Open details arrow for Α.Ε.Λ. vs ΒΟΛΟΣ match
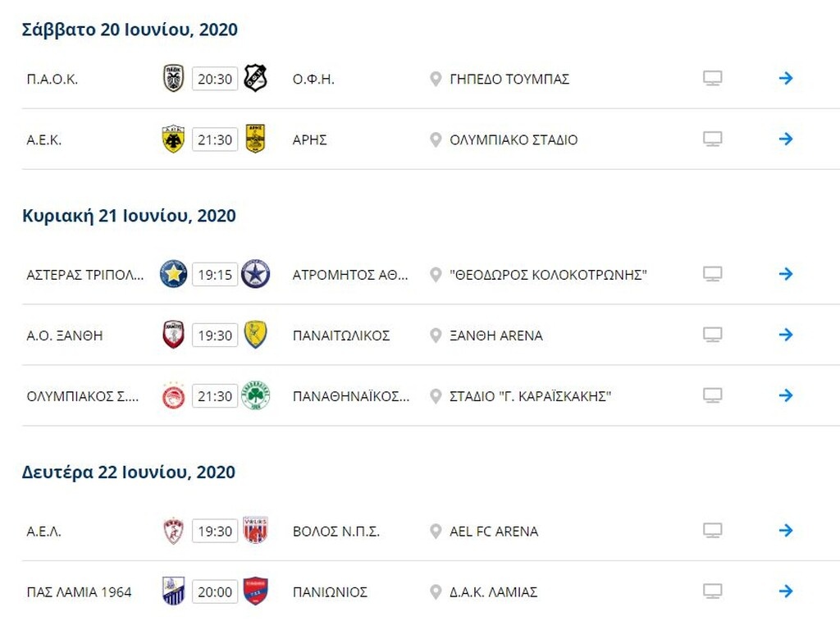 click(786, 531)
